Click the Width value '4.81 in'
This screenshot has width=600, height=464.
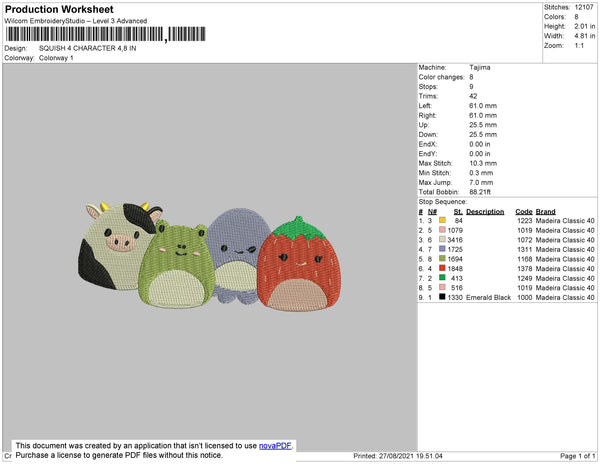coord(585,36)
